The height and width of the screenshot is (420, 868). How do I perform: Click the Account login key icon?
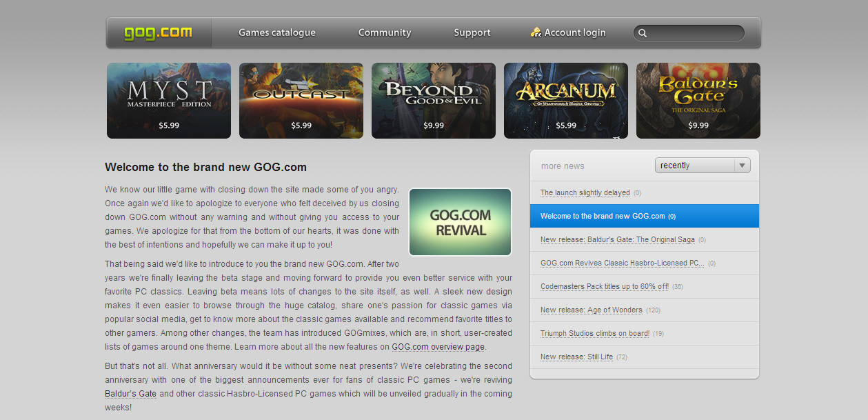click(536, 32)
